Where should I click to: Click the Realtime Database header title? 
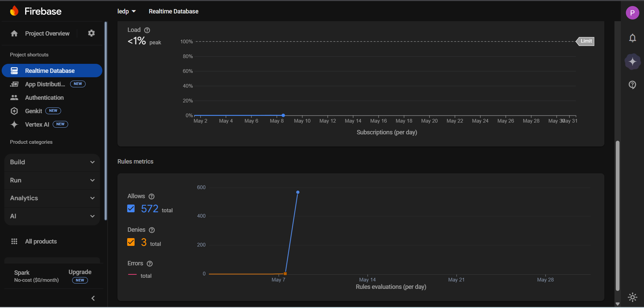pyautogui.click(x=174, y=11)
